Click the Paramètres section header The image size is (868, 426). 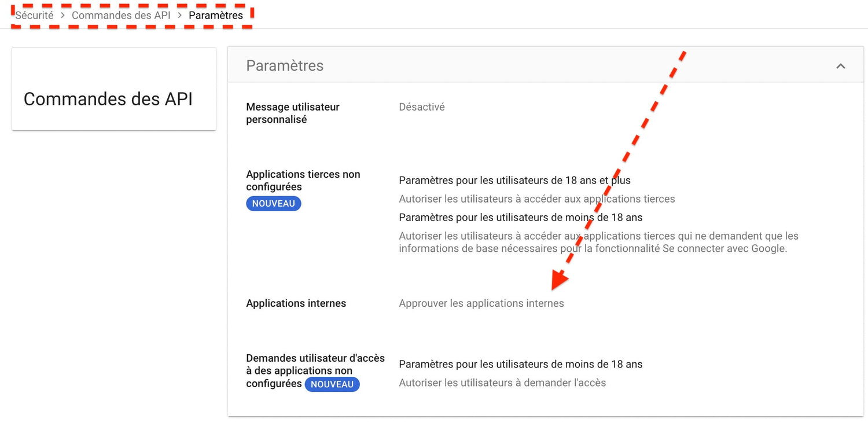point(284,65)
